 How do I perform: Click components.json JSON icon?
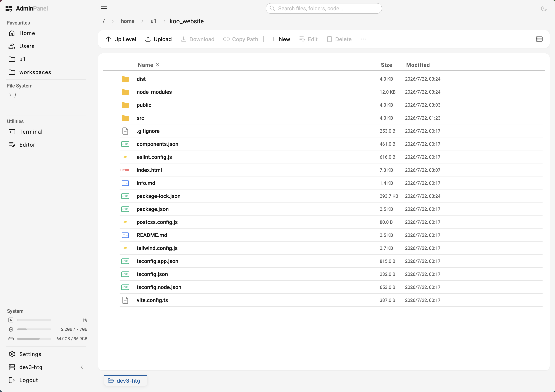[x=125, y=144]
